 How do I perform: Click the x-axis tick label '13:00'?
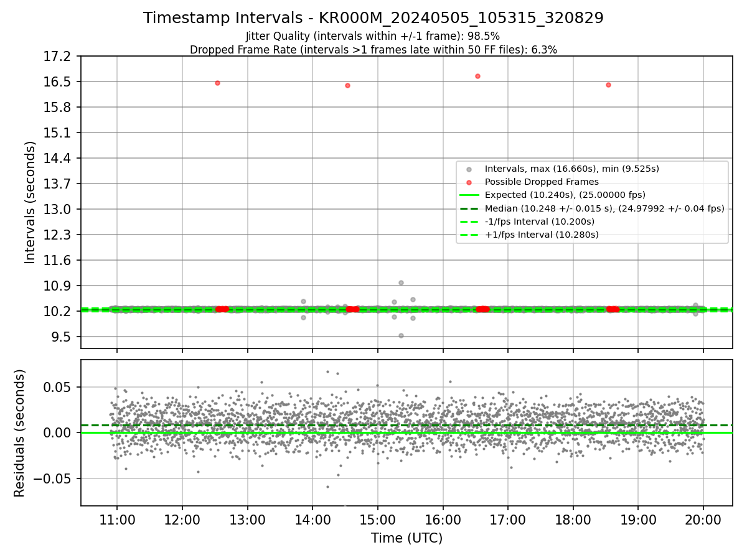point(248,520)
